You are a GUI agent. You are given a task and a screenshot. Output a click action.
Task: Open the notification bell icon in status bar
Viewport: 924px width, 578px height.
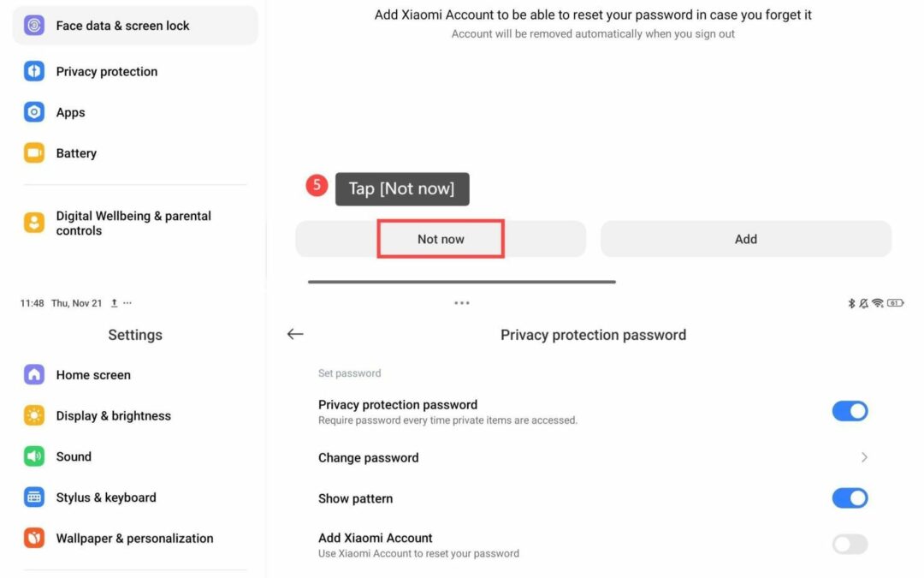pos(864,302)
